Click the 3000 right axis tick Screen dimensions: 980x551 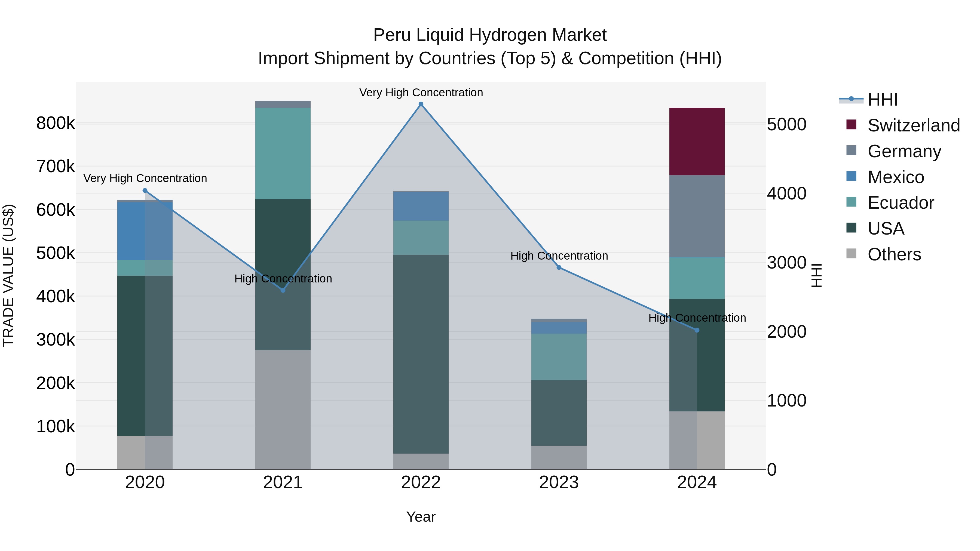787,262
